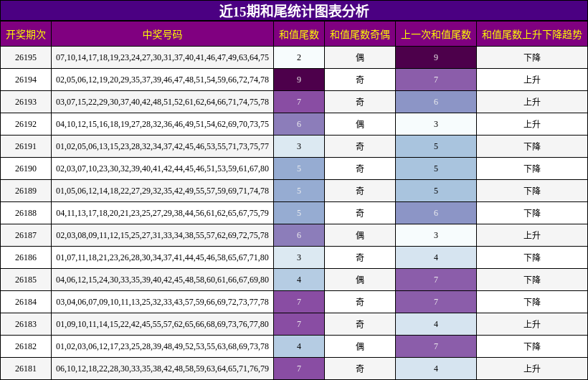Viewport: 588px width, 380px height.
Task: Click trend 上升 in row 26187
Action: pos(532,235)
